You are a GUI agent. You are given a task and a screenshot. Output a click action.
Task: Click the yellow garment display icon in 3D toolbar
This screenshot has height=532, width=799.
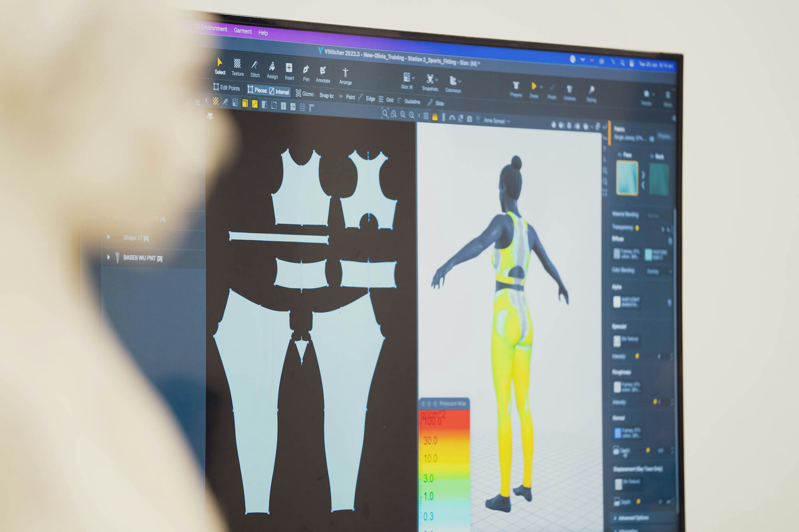(435, 117)
